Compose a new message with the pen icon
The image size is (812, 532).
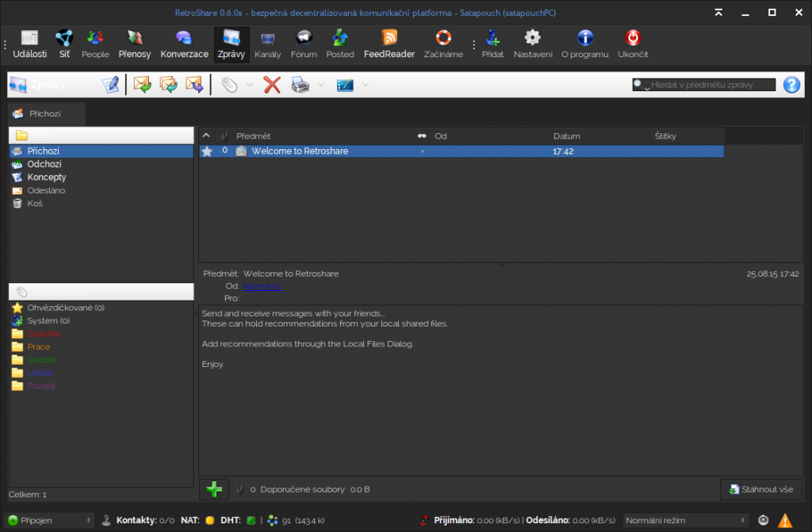(110, 84)
